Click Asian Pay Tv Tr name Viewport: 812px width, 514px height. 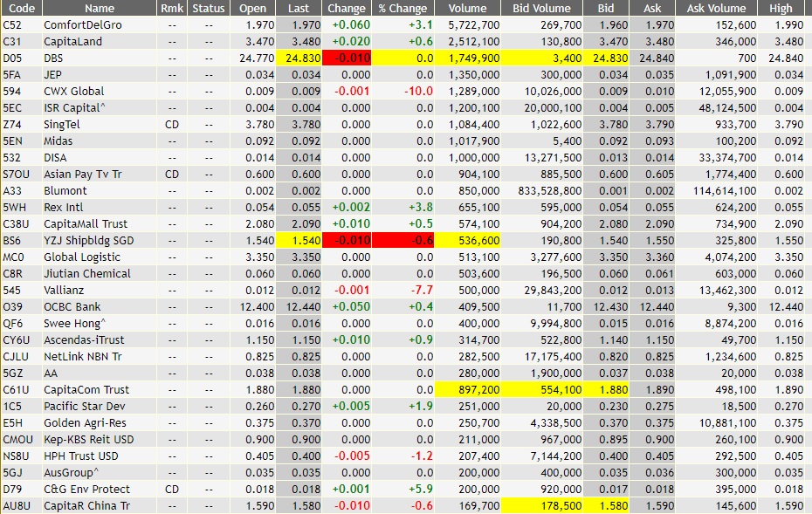click(83, 174)
